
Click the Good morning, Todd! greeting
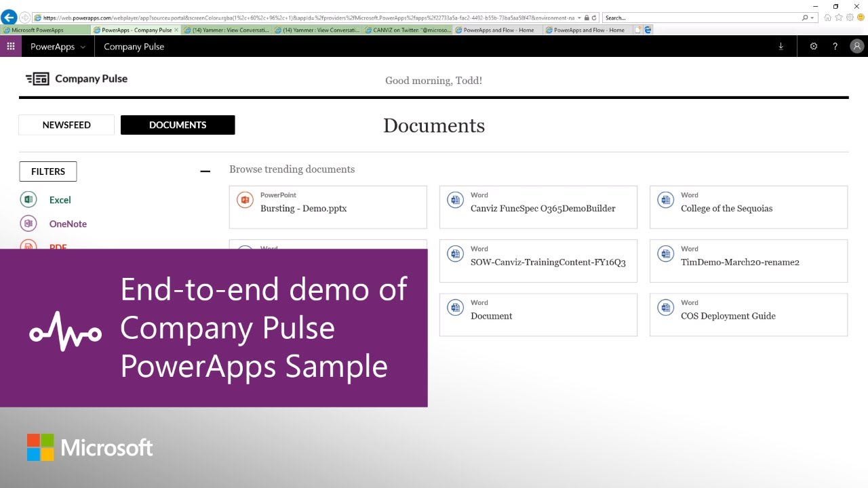pyautogui.click(x=434, y=81)
